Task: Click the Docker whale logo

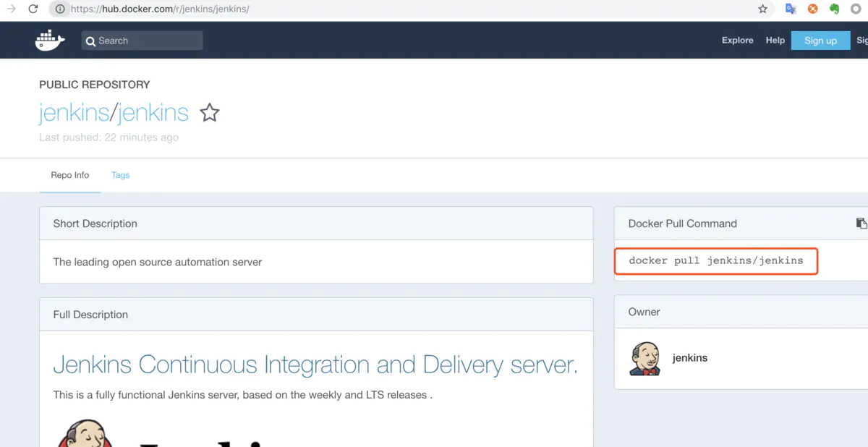Action: (50, 41)
